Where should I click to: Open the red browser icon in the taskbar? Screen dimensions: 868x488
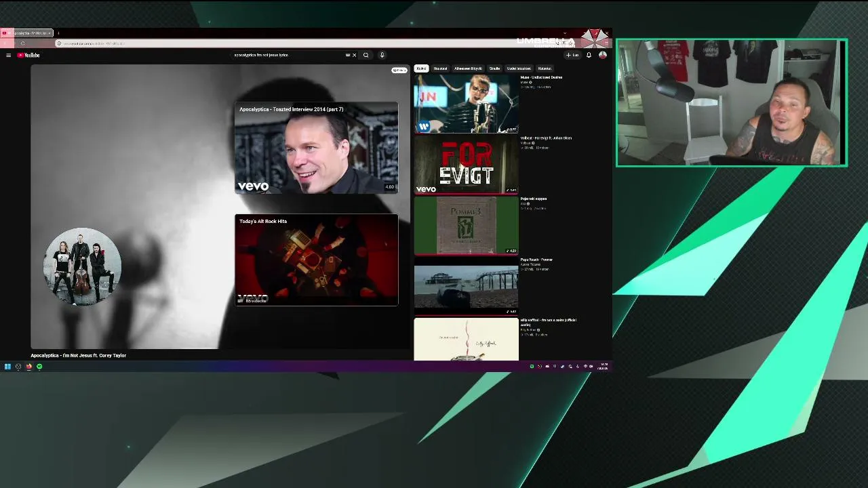tap(28, 367)
